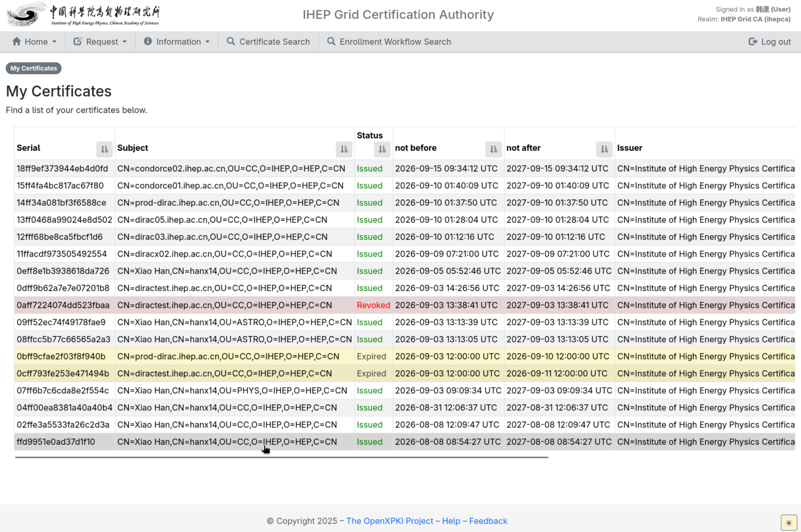Click serial 0dff9b62a7e7e07201b8
Screen dimensions: 801x532
63,288
